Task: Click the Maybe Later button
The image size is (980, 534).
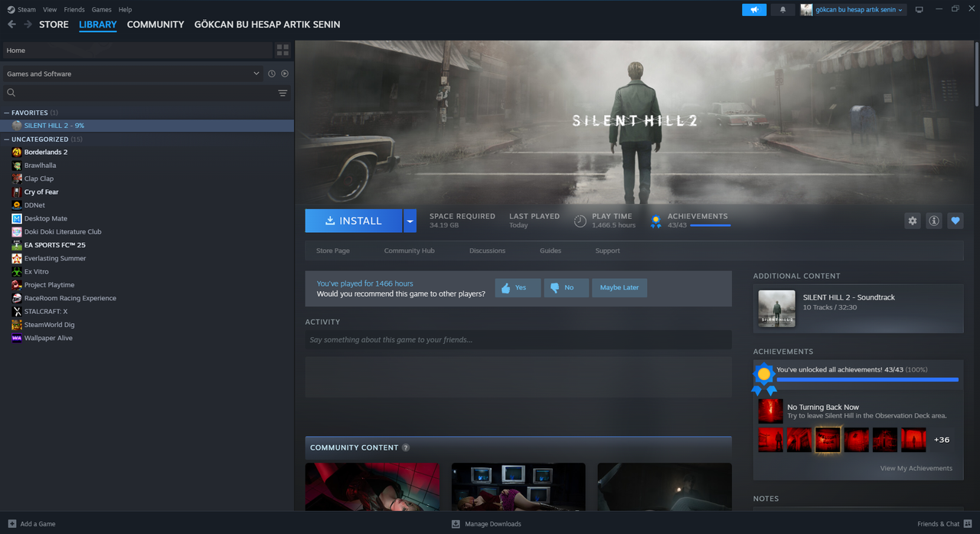Action: [x=619, y=288]
